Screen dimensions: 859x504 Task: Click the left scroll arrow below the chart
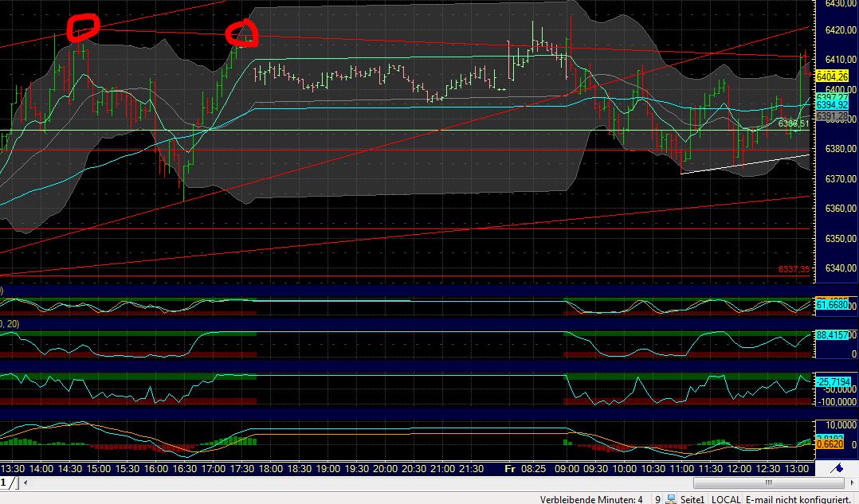pos(25,483)
